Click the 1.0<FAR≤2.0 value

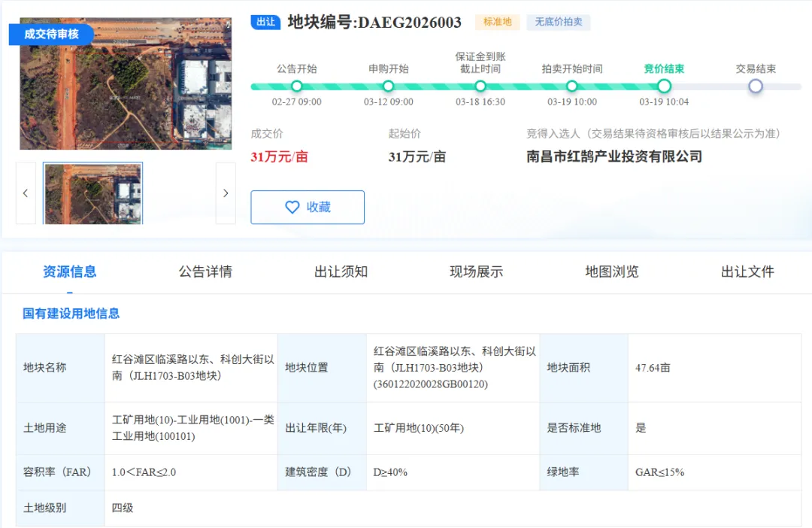pyautogui.click(x=144, y=472)
